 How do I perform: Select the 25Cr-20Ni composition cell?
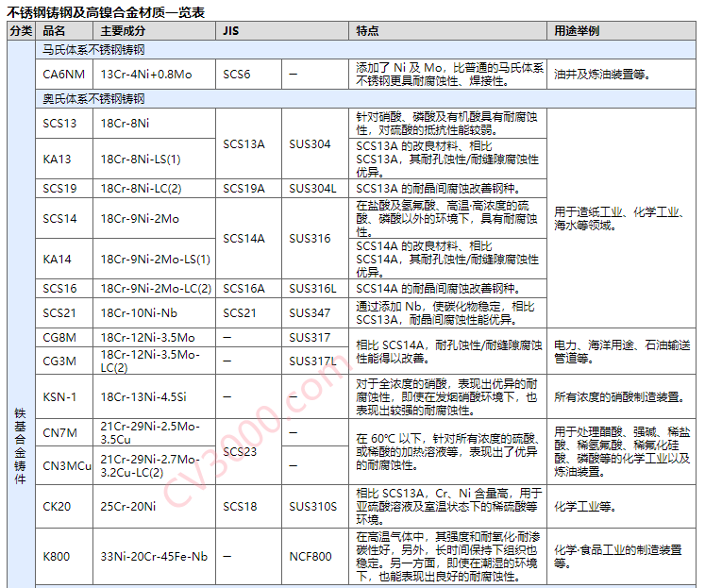pos(128,506)
